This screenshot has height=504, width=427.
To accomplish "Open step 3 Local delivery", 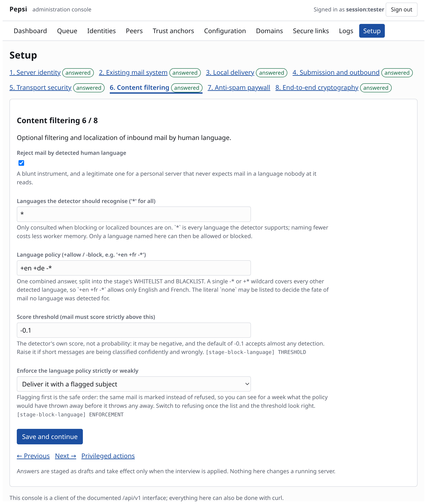I will (230, 73).
